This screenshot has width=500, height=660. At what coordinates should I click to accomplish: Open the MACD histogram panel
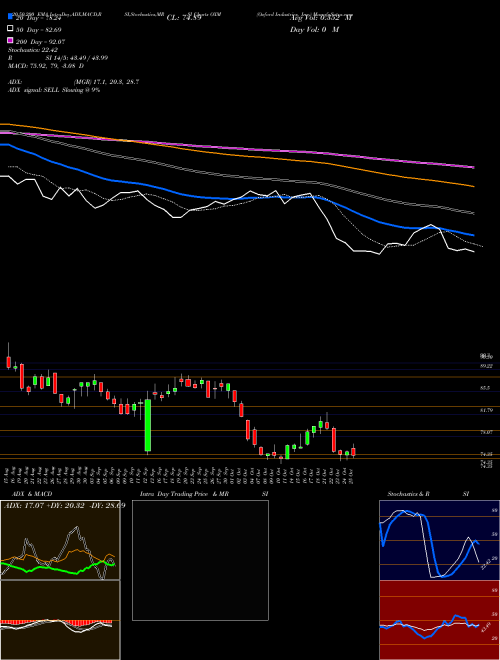pyautogui.click(x=60, y=620)
